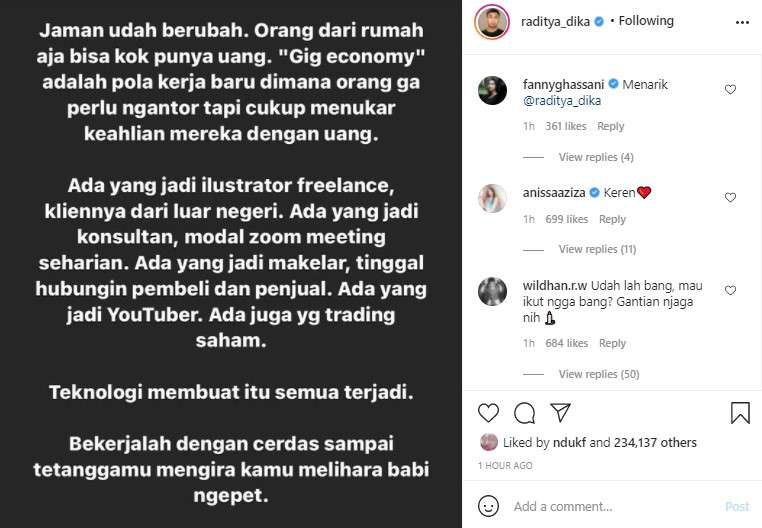The height and width of the screenshot is (528, 762).
Task: Share post via paper plane icon
Action: coord(560,413)
